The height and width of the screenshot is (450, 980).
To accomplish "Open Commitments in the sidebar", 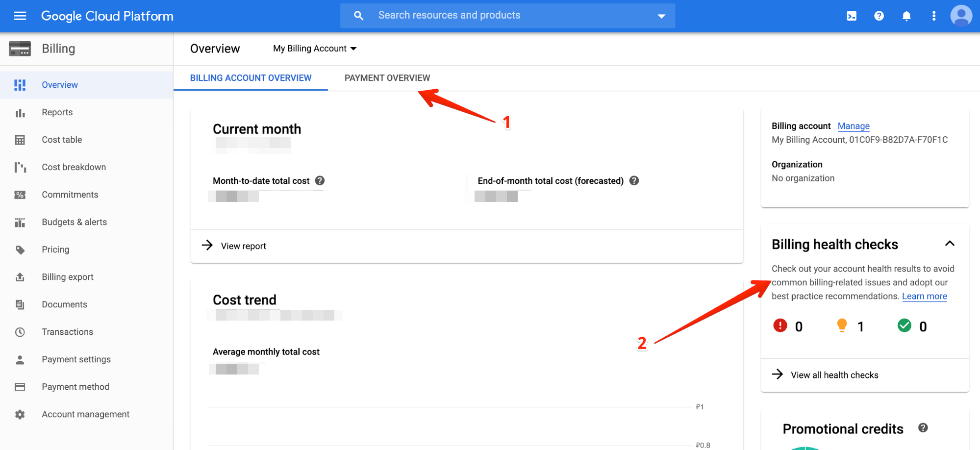I will point(86,195).
